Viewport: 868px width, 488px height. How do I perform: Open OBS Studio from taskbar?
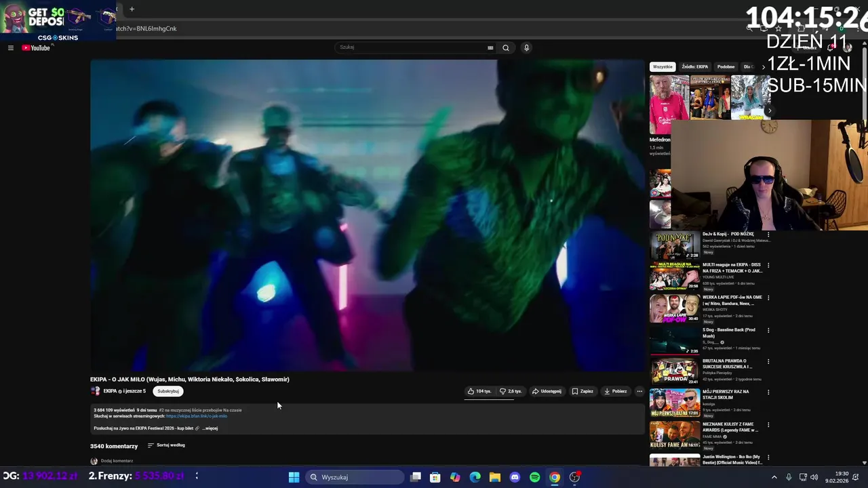point(575,477)
